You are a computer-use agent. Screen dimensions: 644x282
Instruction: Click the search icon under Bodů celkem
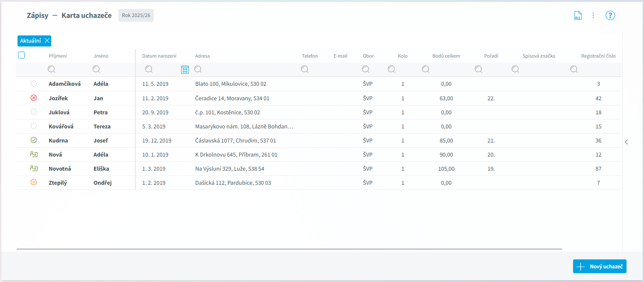tap(426, 69)
